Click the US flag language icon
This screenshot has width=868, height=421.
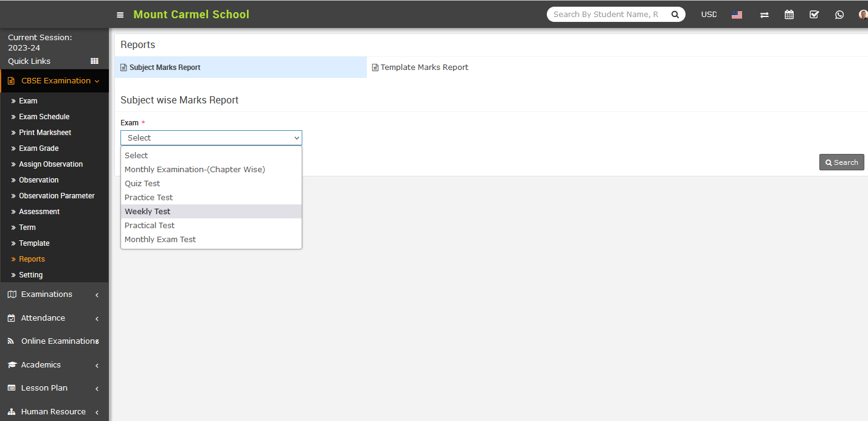pos(737,15)
